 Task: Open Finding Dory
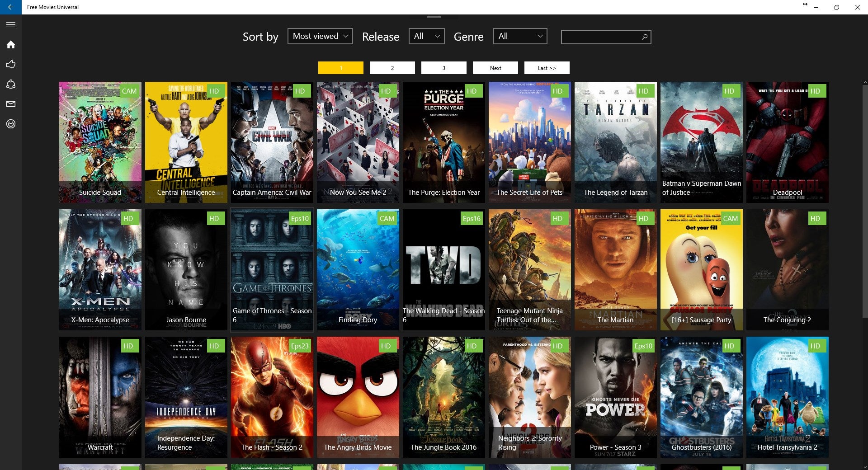tap(358, 270)
